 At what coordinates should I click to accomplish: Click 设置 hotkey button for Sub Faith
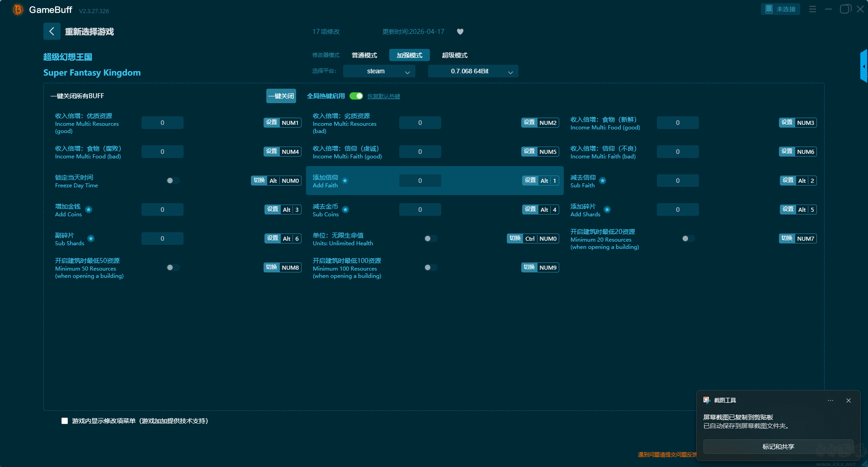[x=788, y=181]
